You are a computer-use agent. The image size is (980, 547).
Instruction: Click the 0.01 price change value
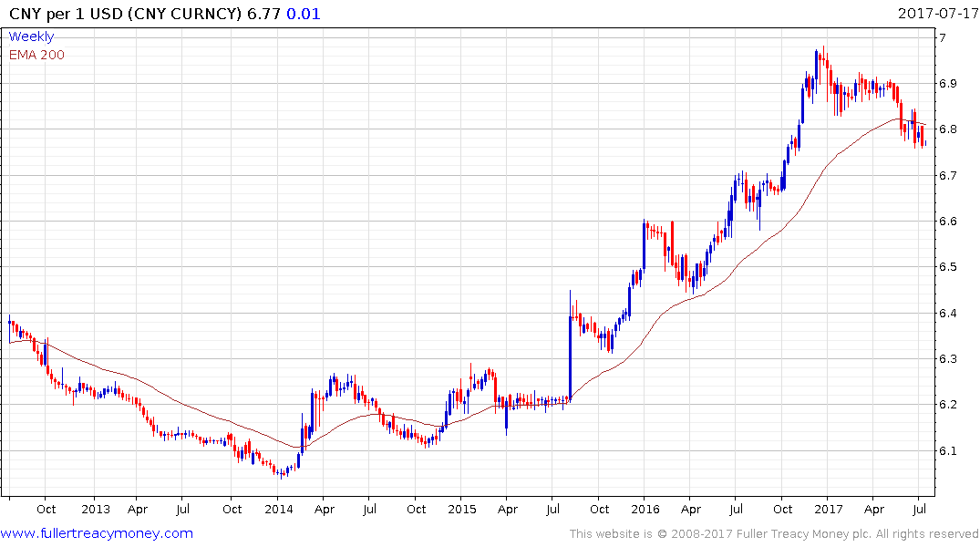click(x=304, y=14)
